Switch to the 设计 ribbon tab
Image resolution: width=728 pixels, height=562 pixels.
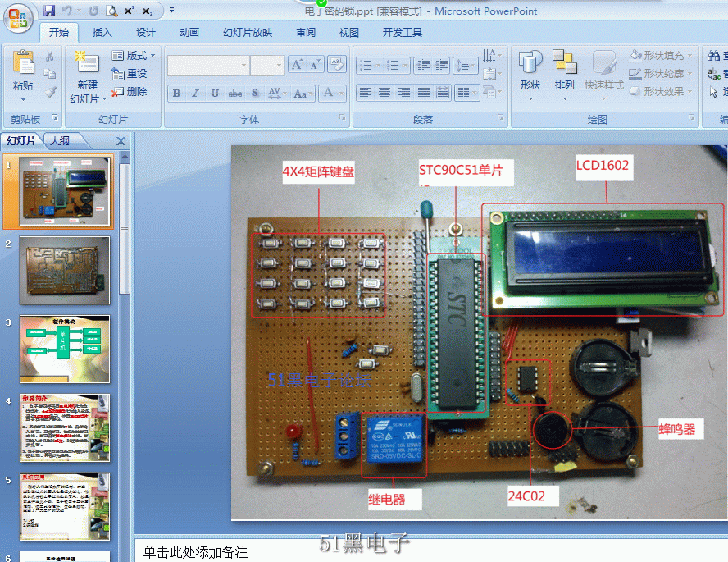click(145, 33)
